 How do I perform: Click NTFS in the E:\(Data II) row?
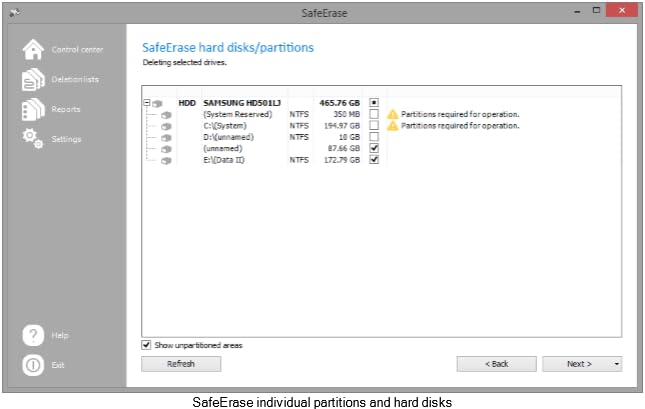(x=299, y=160)
